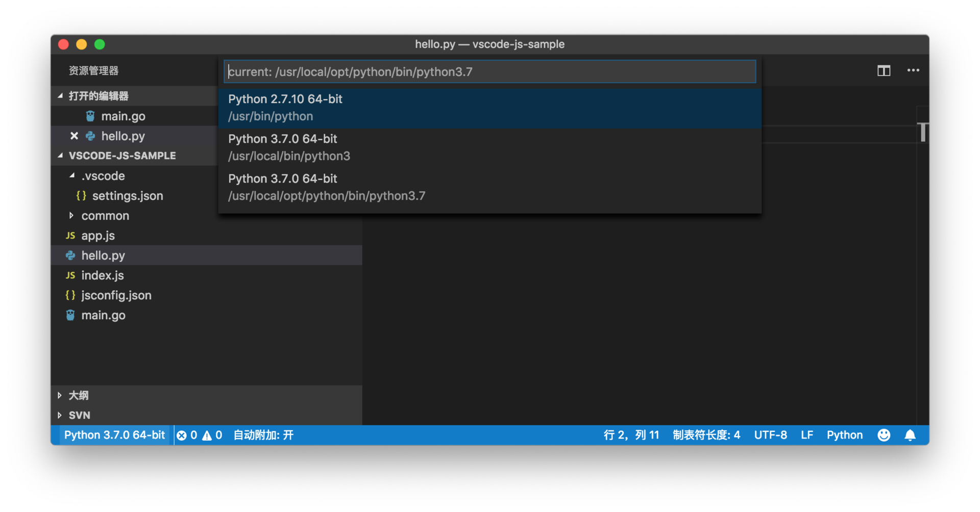Click Python 3.7.0 64-bit interpreter status button
Viewport: 980px width, 512px height.
click(114, 435)
